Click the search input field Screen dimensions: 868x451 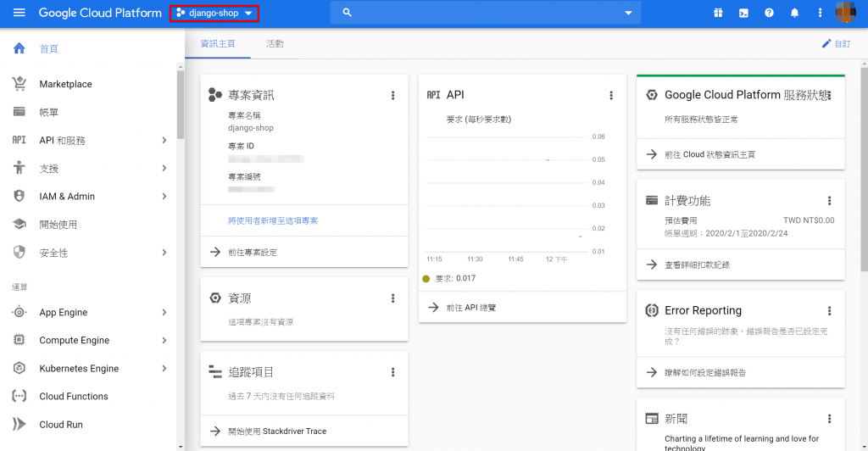[x=487, y=13]
